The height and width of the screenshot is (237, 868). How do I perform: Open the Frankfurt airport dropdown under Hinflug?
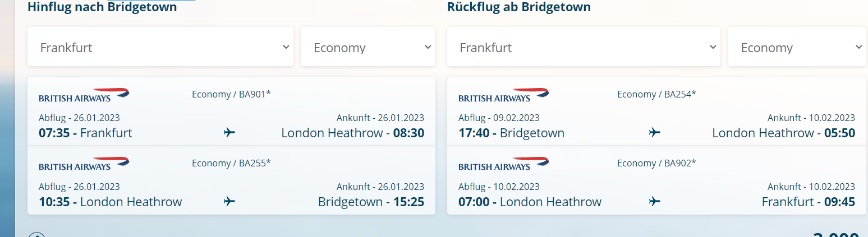pyautogui.click(x=160, y=47)
